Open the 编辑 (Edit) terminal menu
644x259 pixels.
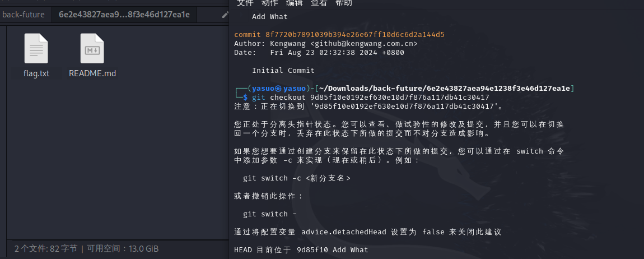click(x=295, y=3)
